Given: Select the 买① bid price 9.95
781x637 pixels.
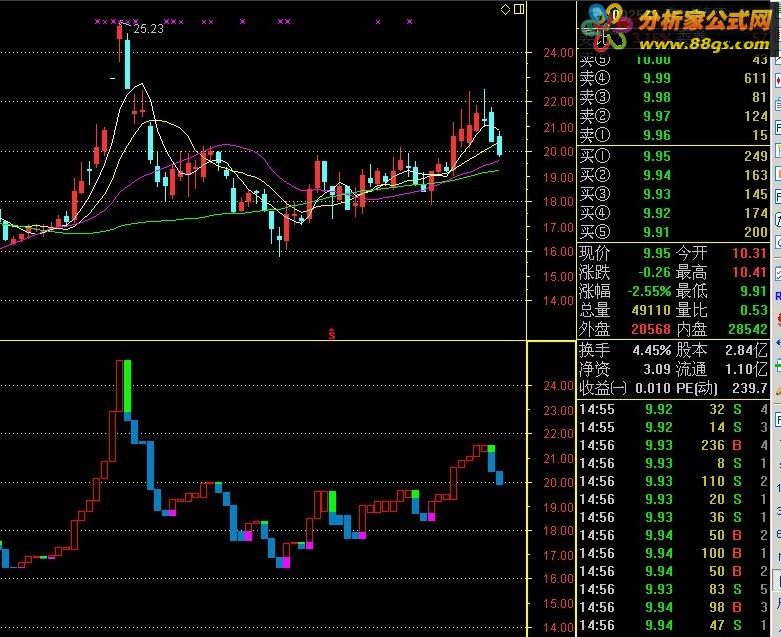Looking at the screenshot, I should [656, 156].
